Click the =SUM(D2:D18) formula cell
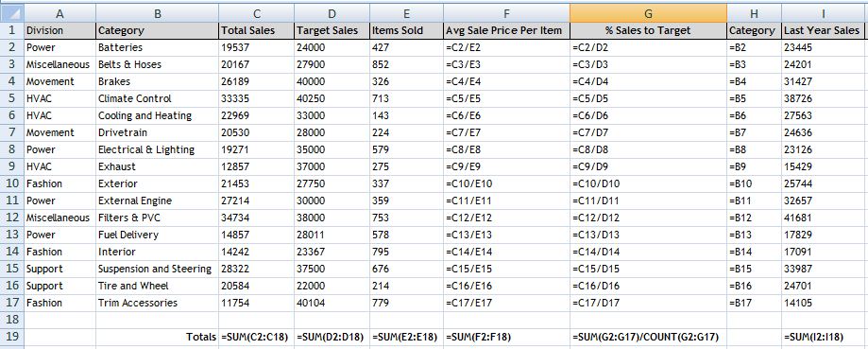Screen dimensions: 868x349 pyautogui.click(x=332, y=337)
